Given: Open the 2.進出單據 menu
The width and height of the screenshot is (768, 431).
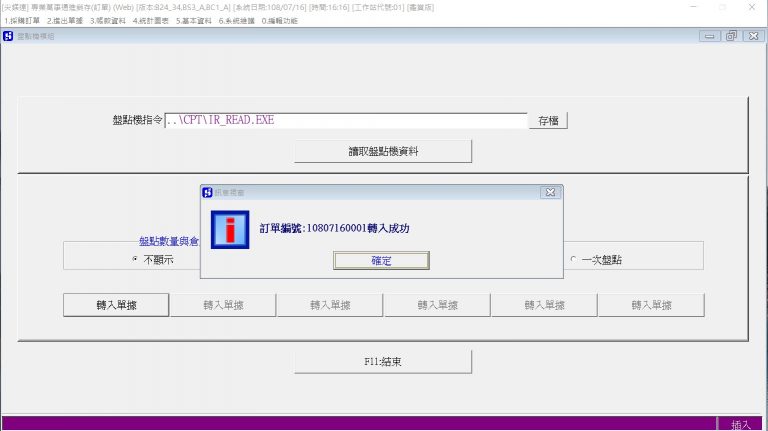Looking at the screenshot, I should pos(65,21).
